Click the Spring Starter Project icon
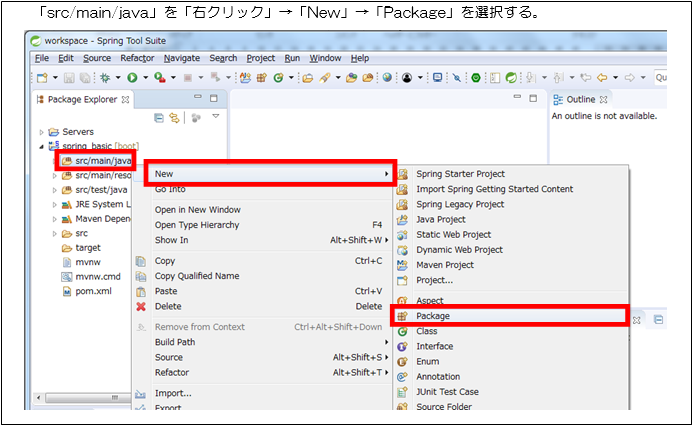The height and width of the screenshot is (426, 693). pos(403,174)
